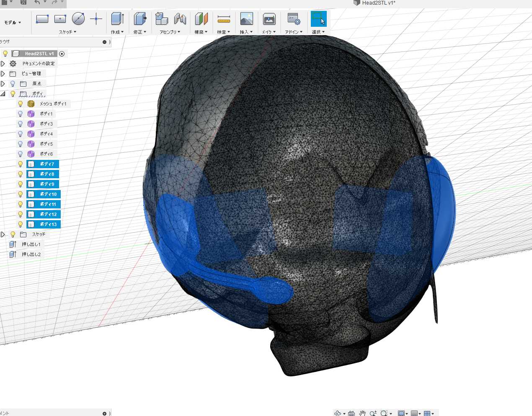The width and height of the screenshot is (532, 416).
Task: Click the measure ruler icon
Action: tap(224, 19)
